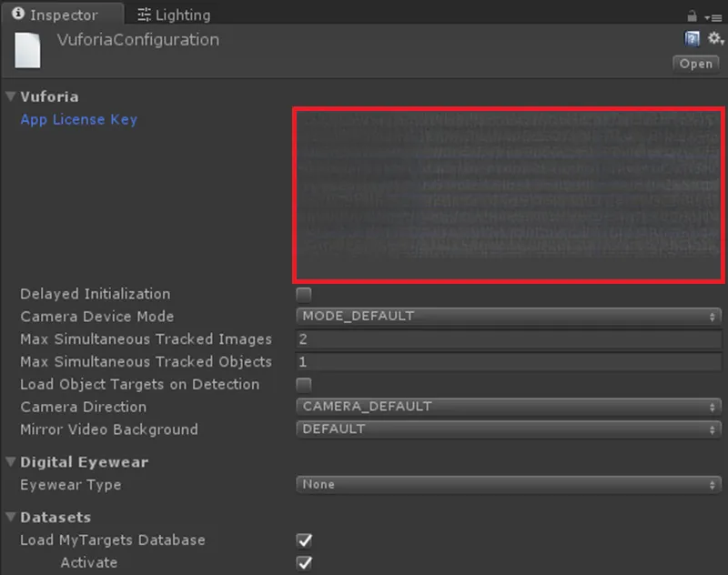Open Eyewear Type dropdown
The image size is (728, 575).
[509, 485]
